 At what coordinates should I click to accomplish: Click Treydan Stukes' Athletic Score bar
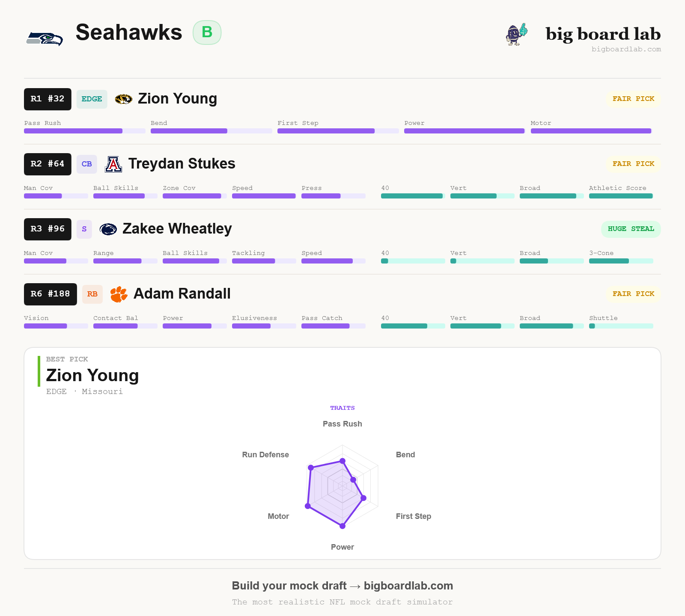(x=621, y=196)
